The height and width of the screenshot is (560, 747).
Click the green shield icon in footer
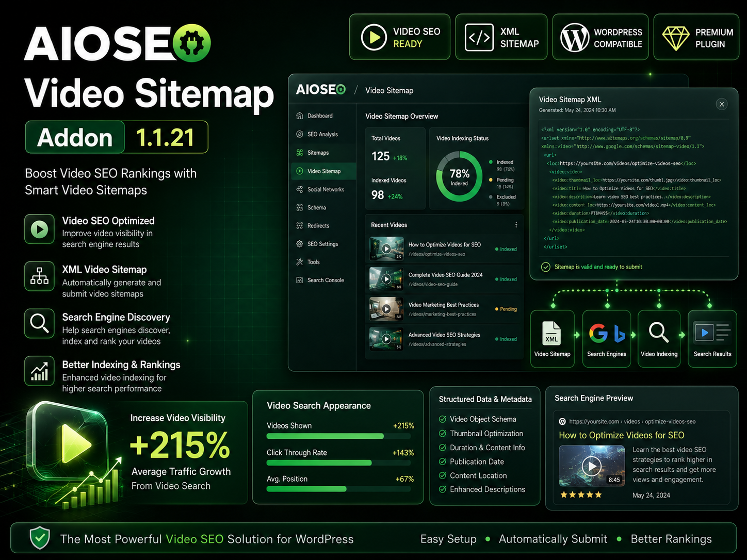tap(40, 538)
